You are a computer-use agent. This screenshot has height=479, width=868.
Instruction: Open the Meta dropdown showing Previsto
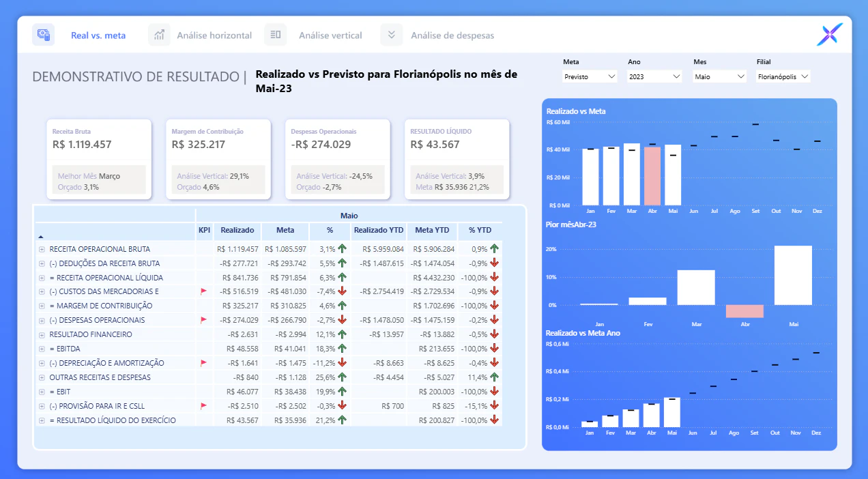[590, 76]
